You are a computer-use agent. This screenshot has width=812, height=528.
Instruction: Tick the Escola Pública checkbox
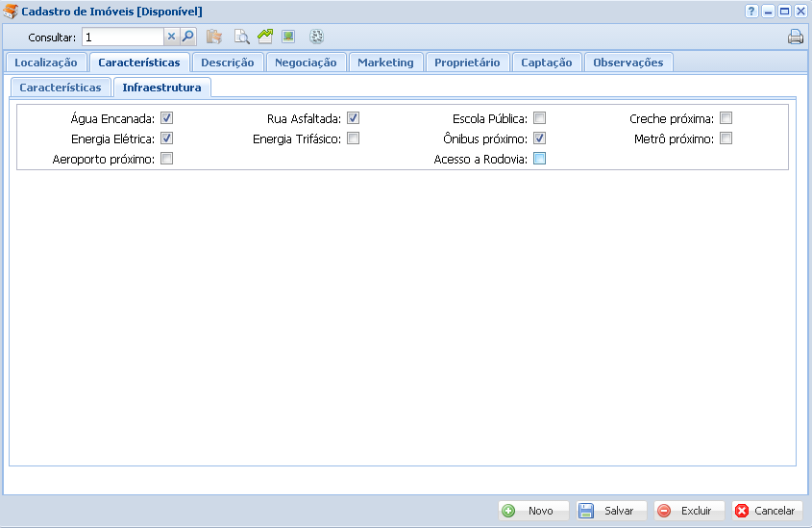(540, 118)
